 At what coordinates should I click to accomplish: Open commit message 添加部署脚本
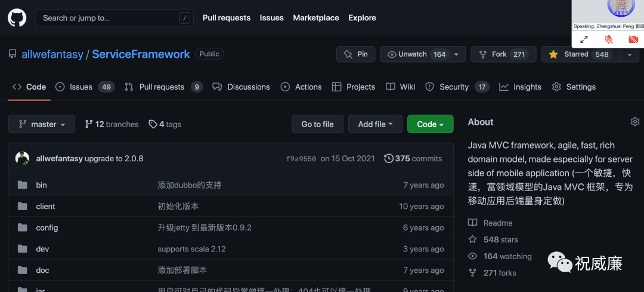[182, 271]
